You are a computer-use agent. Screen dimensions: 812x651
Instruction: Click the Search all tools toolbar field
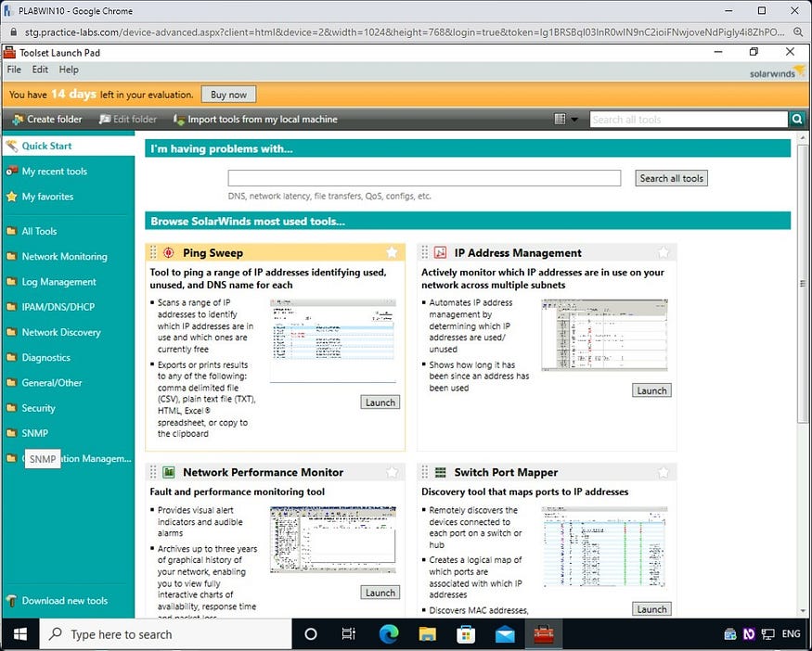(x=689, y=120)
